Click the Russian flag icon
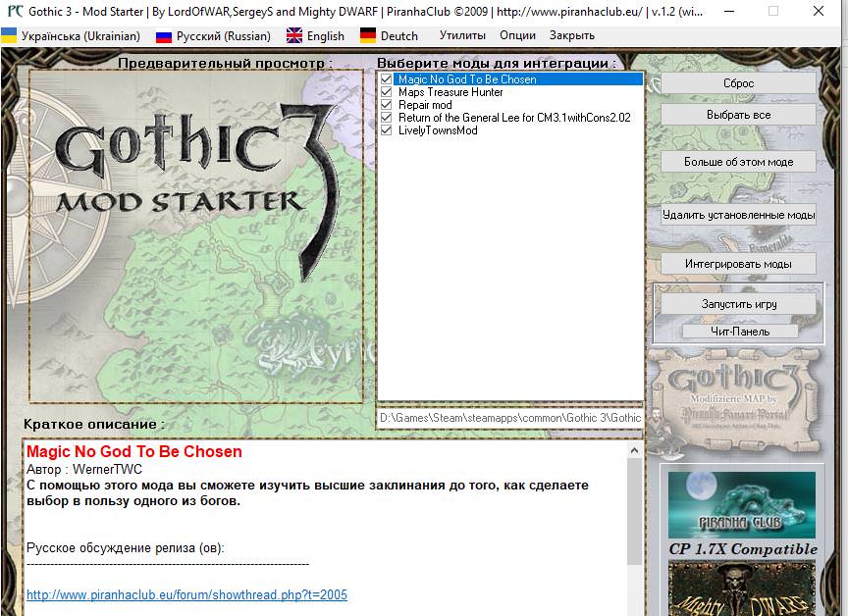 163,36
